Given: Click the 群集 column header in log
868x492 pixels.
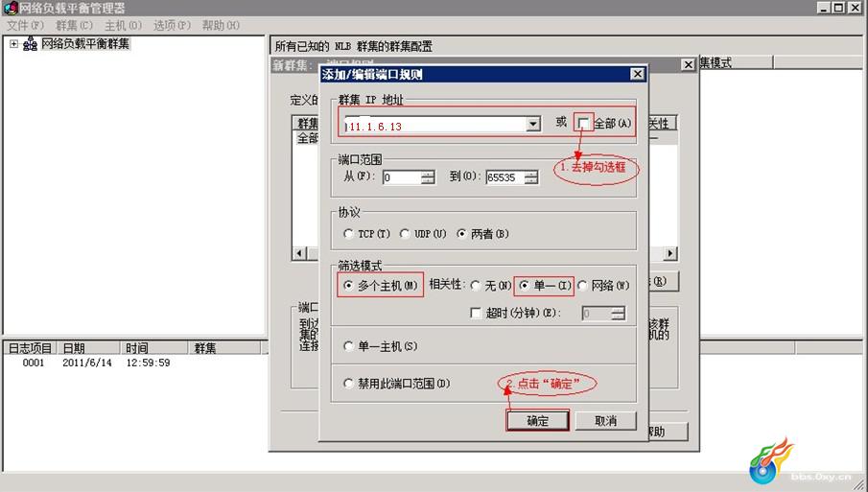Looking at the screenshot, I should 224,347.
